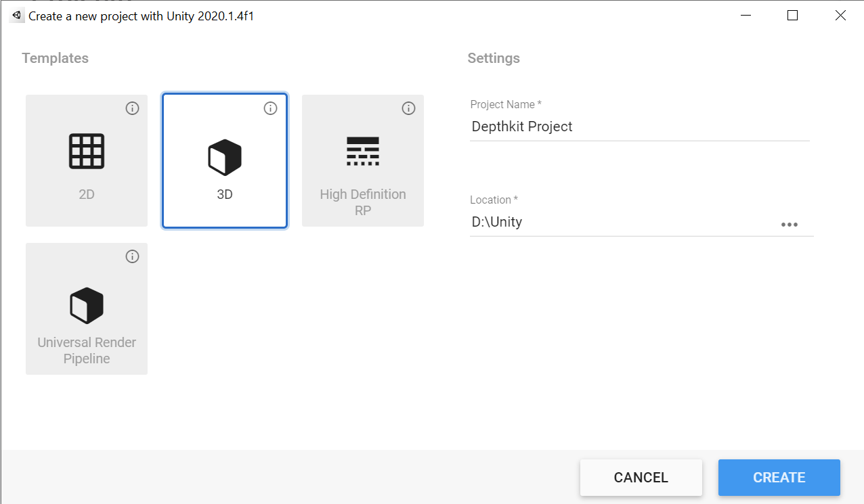Show info for the 2D template
The width and height of the screenshot is (864, 504).
tap(133, 108)
